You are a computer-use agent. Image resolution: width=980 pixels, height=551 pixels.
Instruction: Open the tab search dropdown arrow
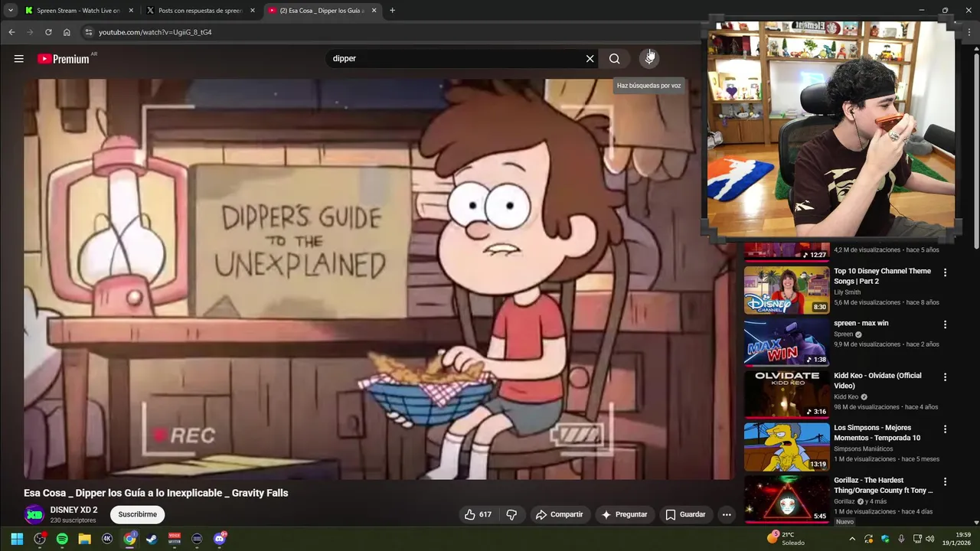coord(11,11)
